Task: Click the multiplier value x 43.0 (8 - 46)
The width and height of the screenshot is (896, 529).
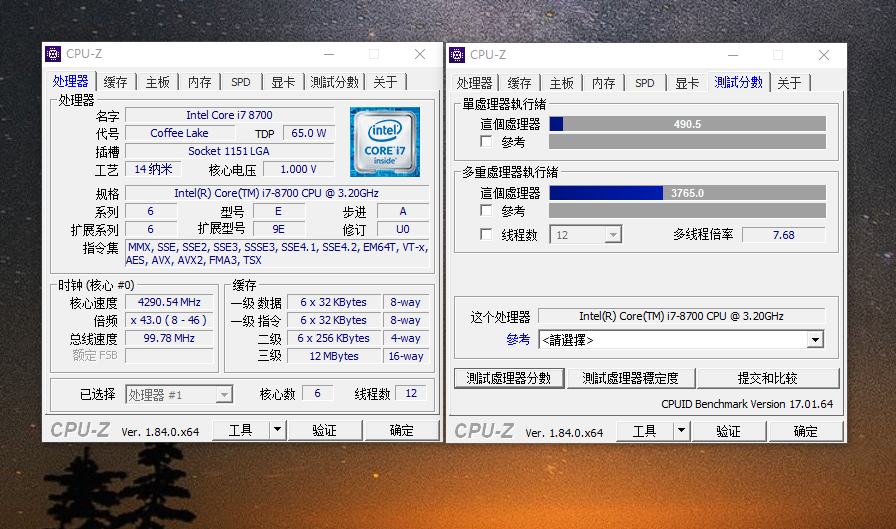Action: click(x=169, y=320)
